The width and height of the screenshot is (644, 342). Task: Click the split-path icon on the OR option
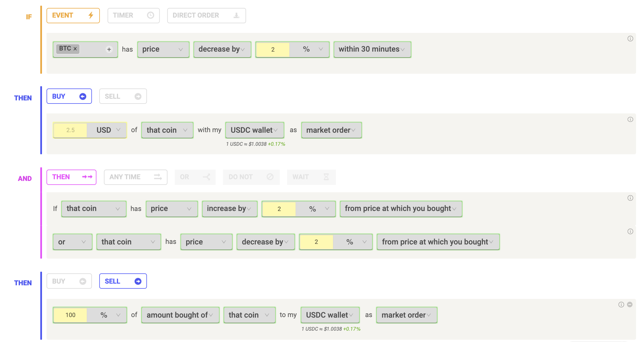(206, 177)
